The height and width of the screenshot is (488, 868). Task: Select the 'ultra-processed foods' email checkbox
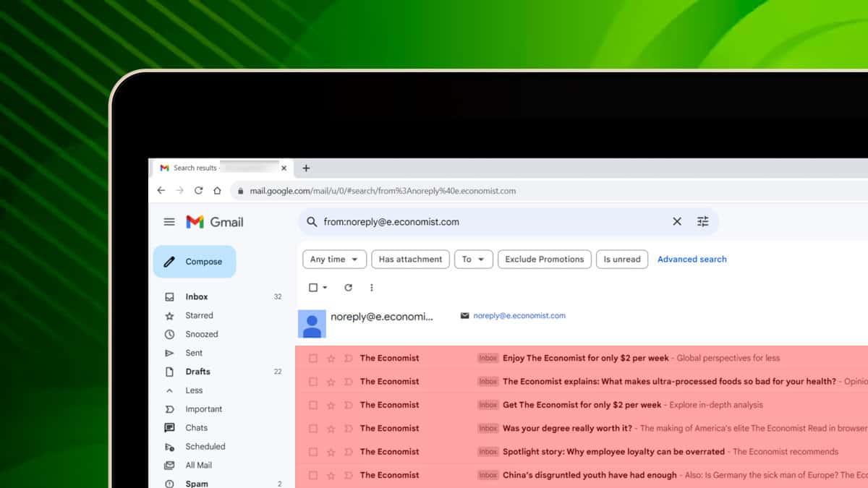coord(313,382)
